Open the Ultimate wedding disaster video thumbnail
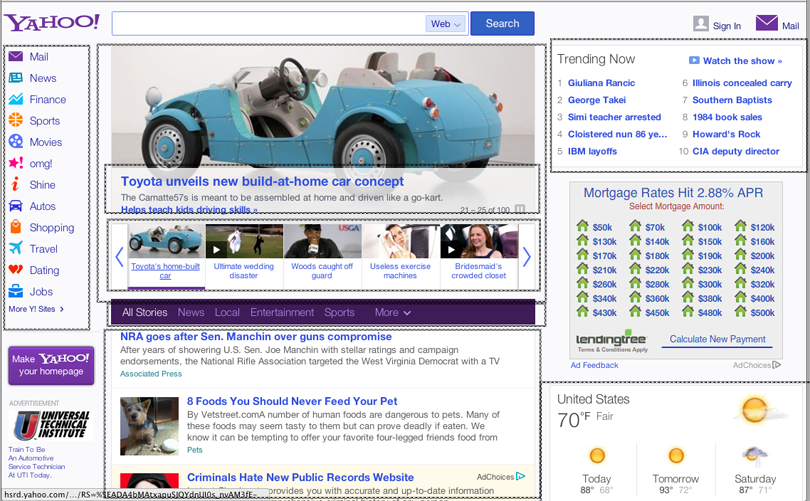810x501 pixels. [x=244, y=241]
